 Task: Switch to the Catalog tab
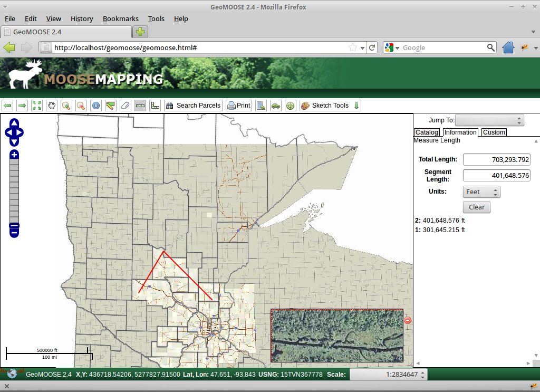[x=427, y=132]
